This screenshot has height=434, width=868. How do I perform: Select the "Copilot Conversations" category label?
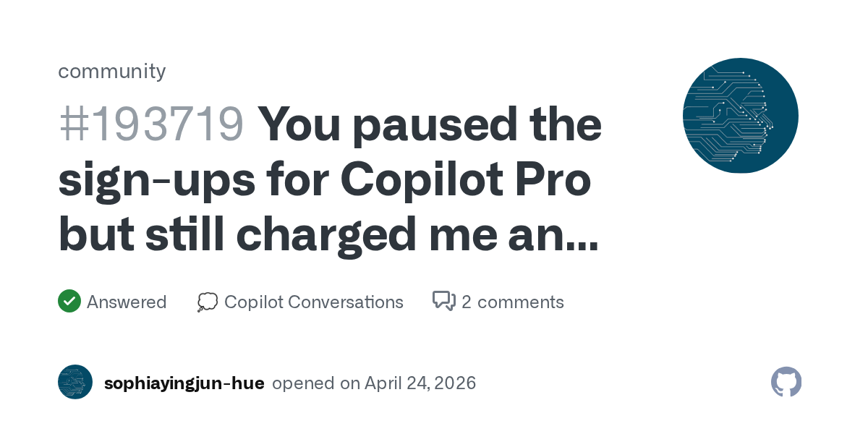(x=313, y=302)
